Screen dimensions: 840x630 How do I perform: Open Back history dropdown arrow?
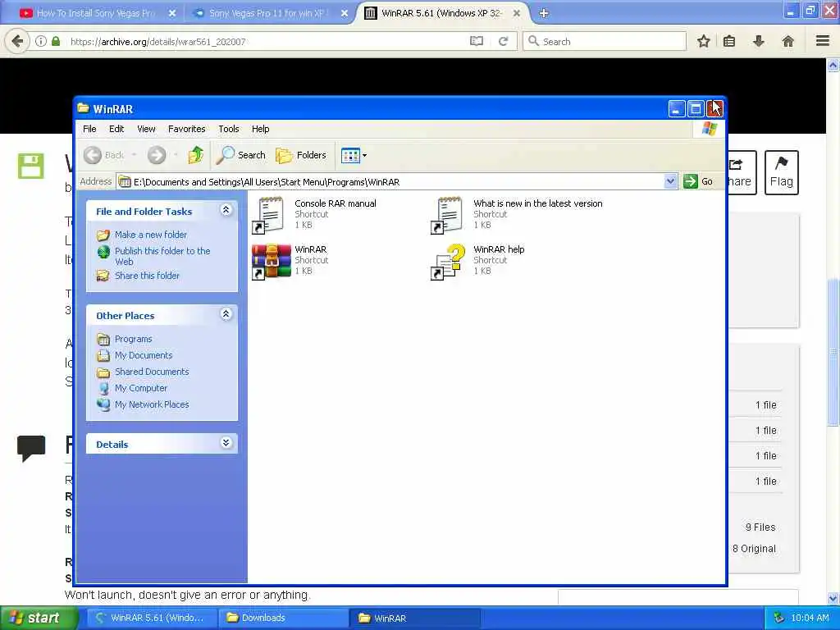click(134, 155)
